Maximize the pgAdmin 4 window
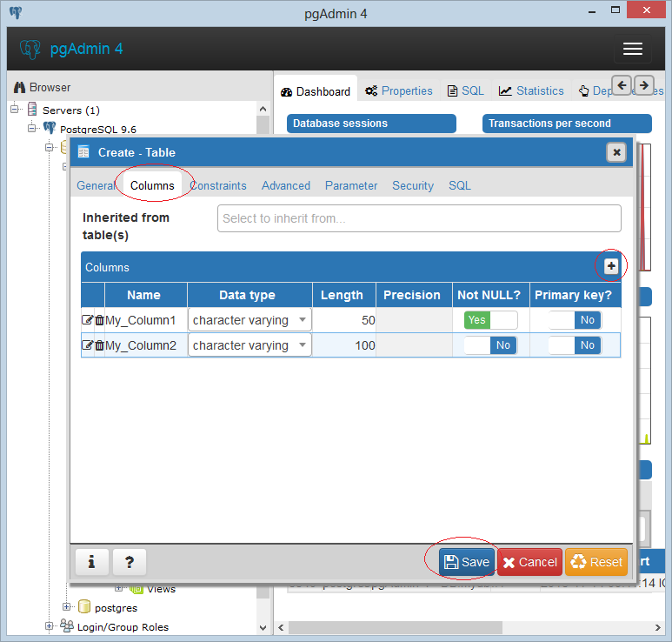The width and height of the screenshot is (672, 642). pyautogui.click(x=615, y=10)
